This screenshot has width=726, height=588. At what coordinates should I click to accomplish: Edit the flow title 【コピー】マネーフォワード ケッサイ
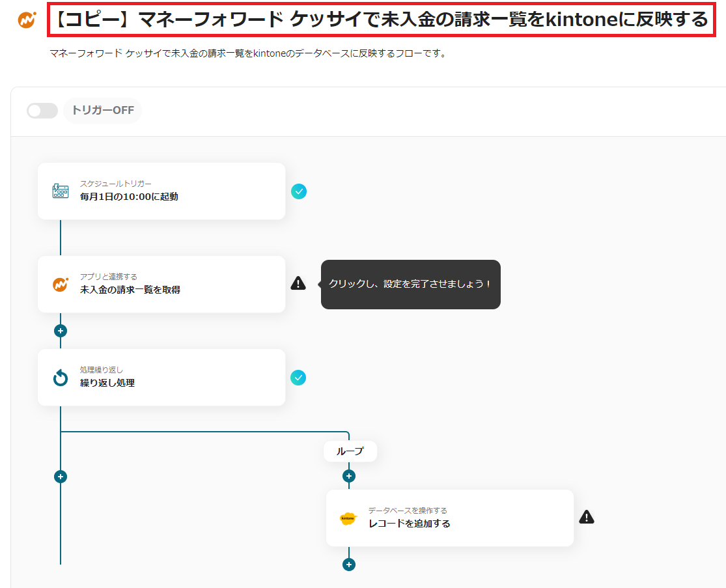[382, 20]
